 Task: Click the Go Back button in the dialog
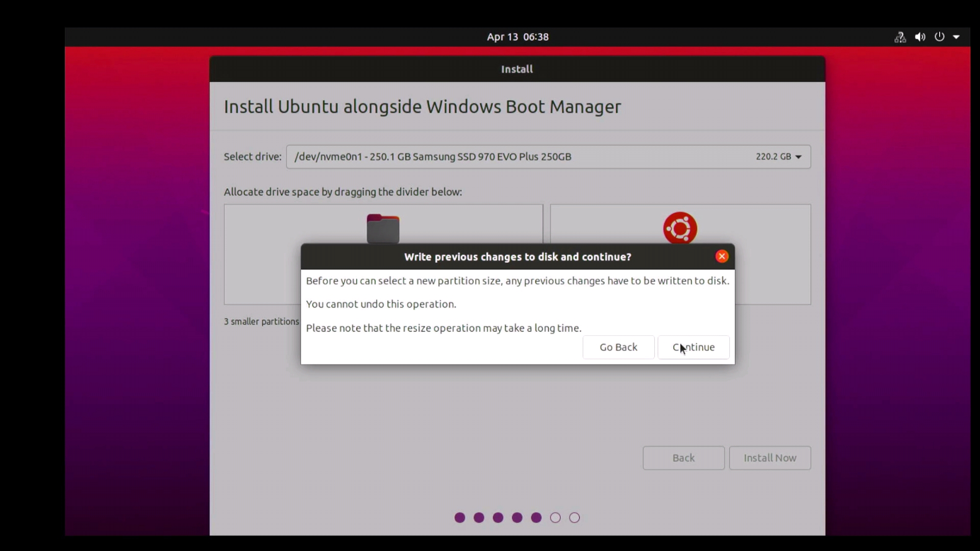618,347
